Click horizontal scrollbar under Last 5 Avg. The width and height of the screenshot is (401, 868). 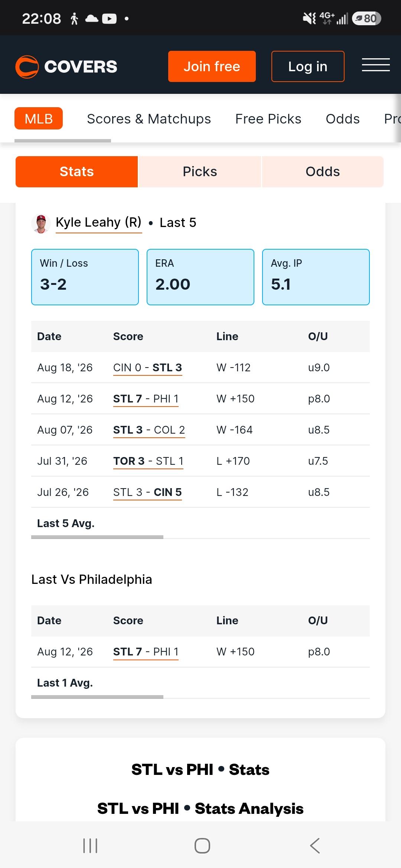(x=97, y=537)
